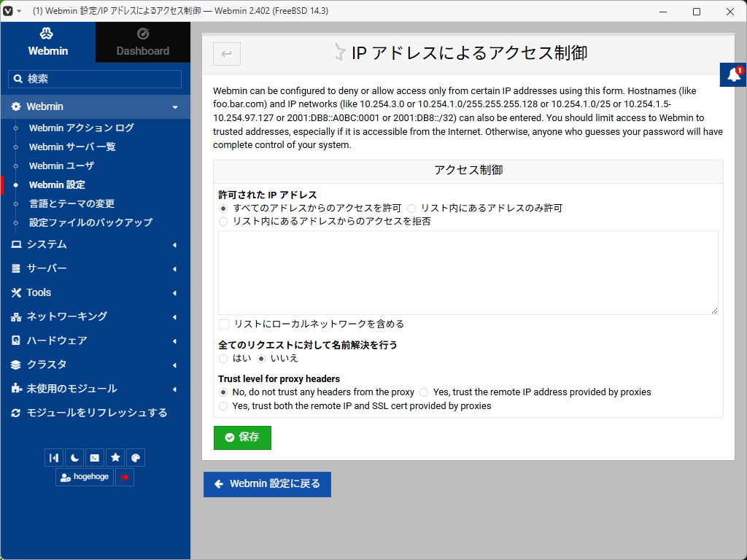
Task: Expand the 未使用のモジュール menu
Action: (x=96, y=389)
